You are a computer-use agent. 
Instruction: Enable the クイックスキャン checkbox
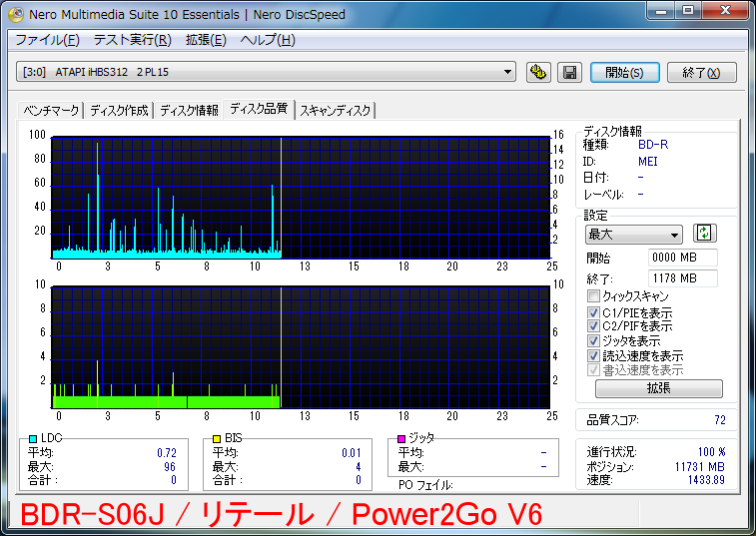click(593, 295)
